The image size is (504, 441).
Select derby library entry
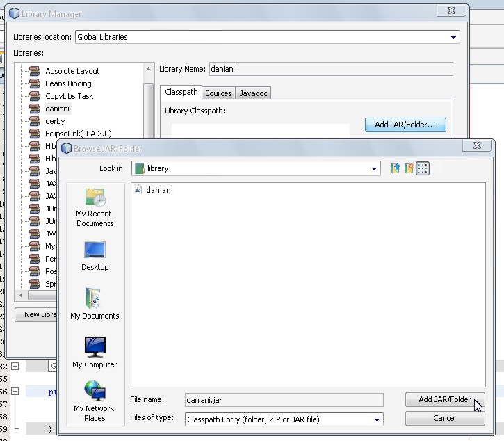(55, 121)
